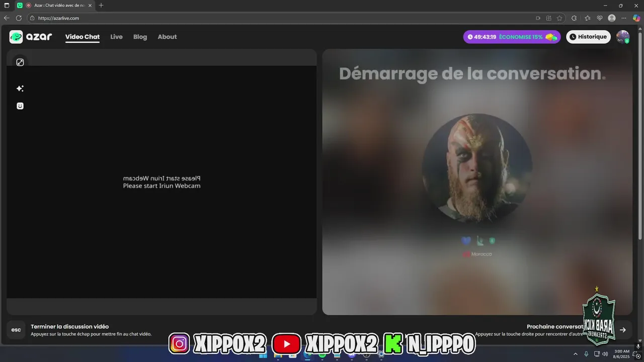Close the Azar browser tab

[x=90, y=6]
